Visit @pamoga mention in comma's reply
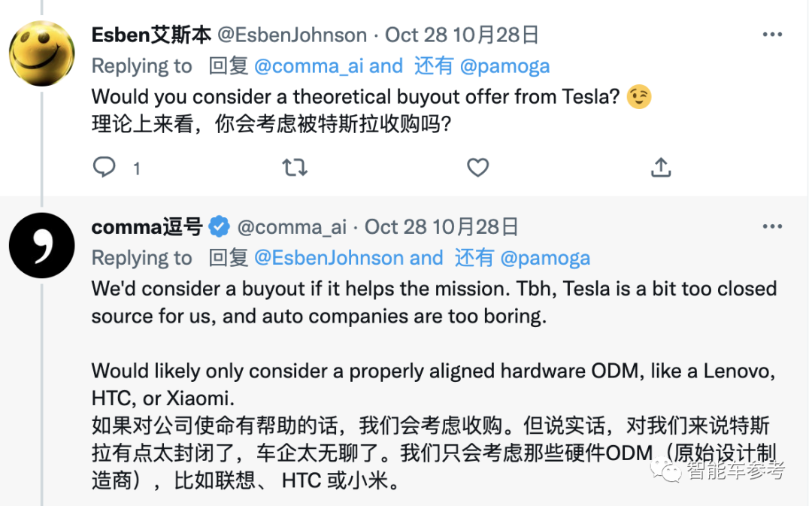This screenshot has width=812, height=506. (x=545, y=258)
